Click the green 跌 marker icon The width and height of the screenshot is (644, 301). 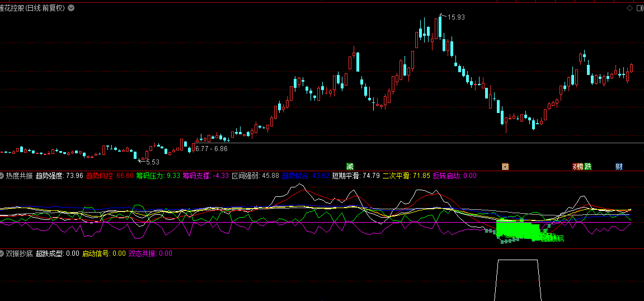coord(588,166)
